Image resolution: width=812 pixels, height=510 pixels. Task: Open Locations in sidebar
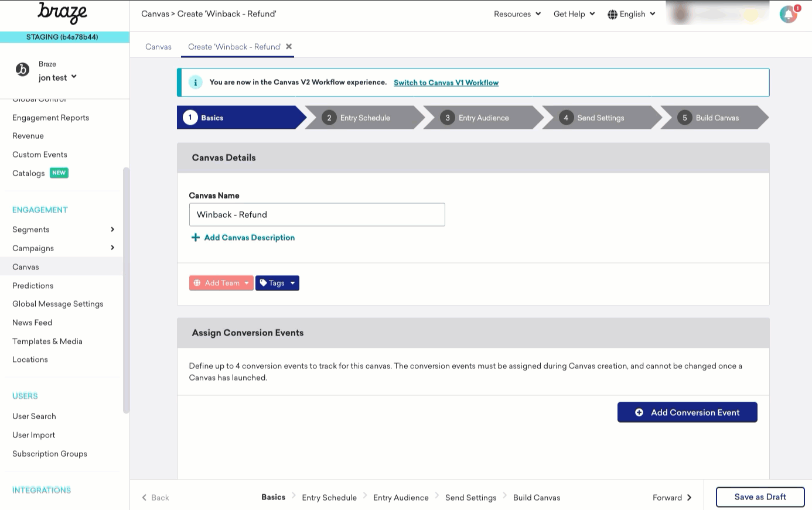click(x=30, y=360)
